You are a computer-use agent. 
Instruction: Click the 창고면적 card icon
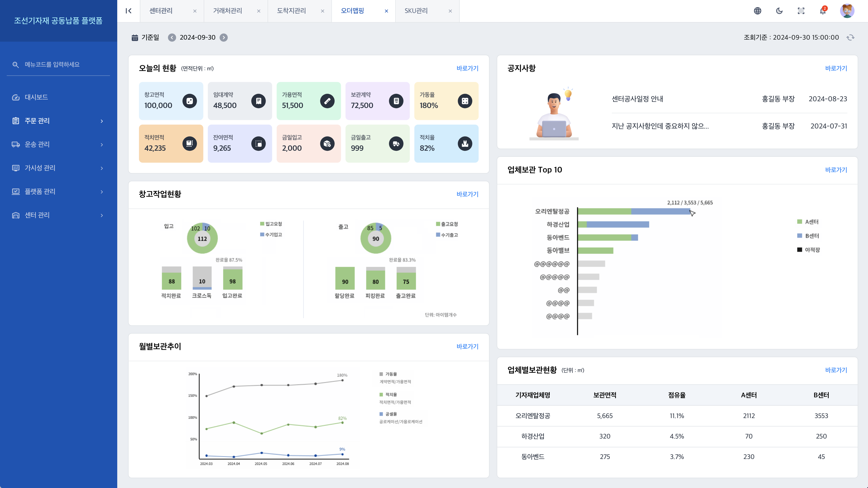click(x=190, y=101)
